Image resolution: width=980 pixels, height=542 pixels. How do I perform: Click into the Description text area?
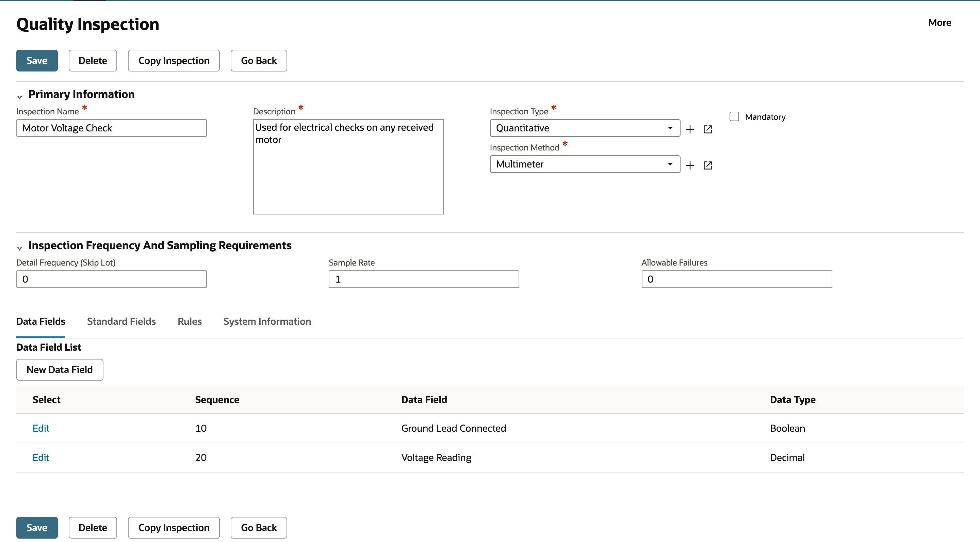click(x=348, y=167)
